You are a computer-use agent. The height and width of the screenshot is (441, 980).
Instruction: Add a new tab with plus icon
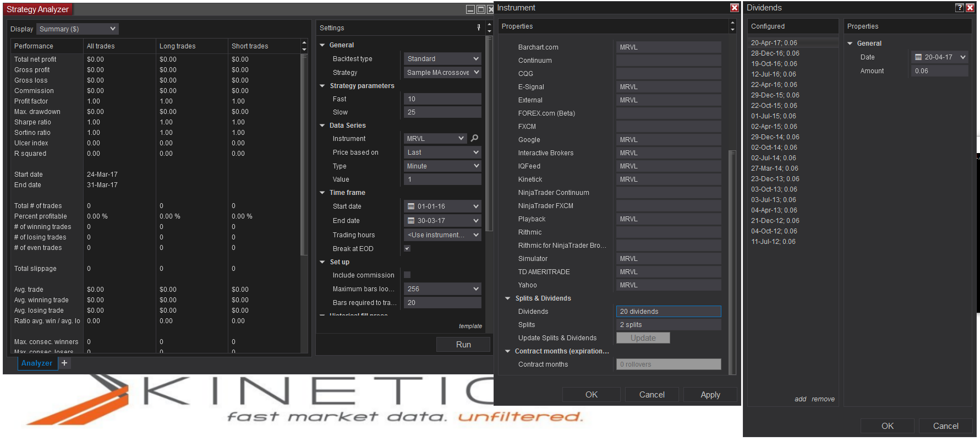click(64, 363)
